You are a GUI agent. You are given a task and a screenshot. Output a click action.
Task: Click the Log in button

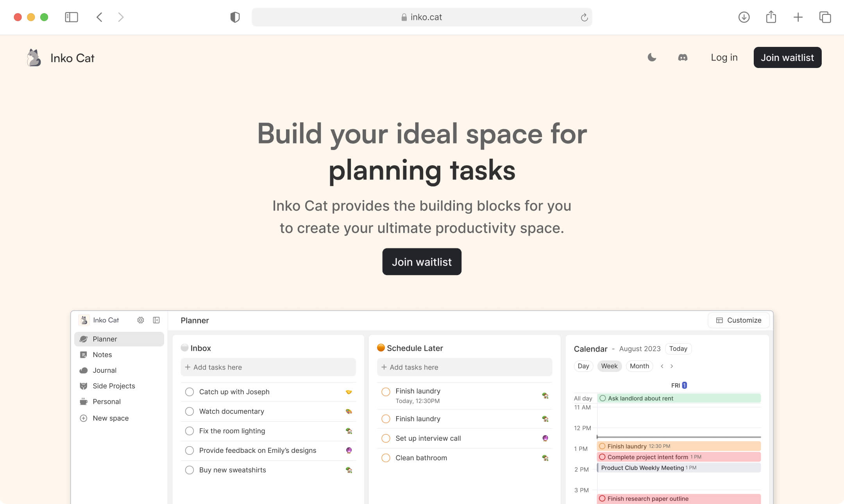(724, 57)
